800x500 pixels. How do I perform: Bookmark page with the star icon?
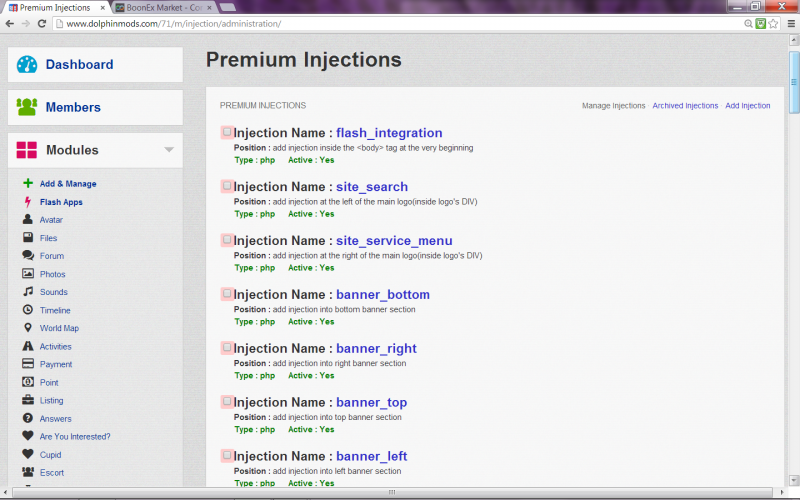773,23
